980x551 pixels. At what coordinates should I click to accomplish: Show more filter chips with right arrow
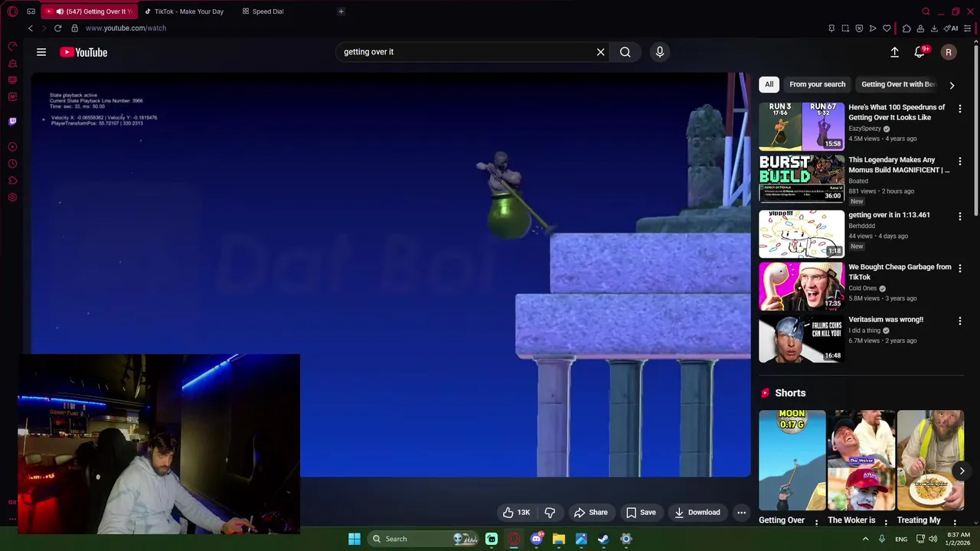(952, 85)
